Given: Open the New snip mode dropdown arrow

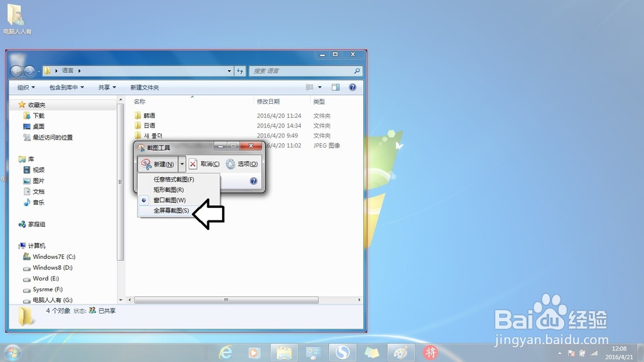Looking at the screenshot, I should point(182,164).
